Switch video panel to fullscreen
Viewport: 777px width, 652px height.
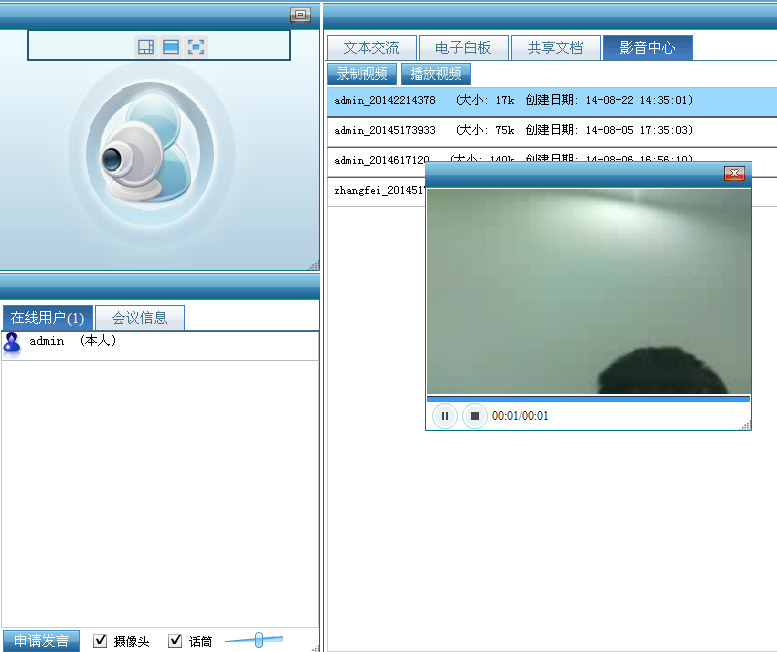coord(196,47)
